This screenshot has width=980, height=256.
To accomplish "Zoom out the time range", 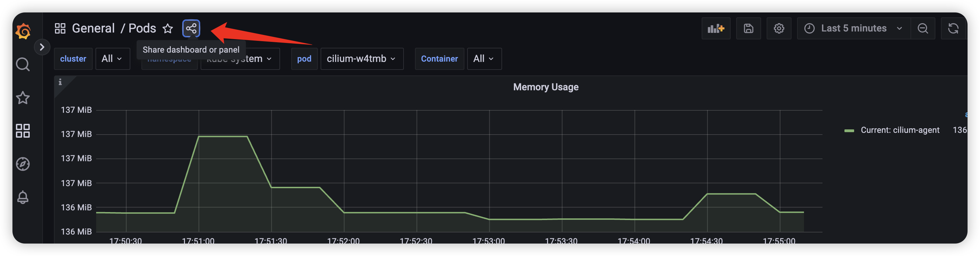I will point(923,28).
